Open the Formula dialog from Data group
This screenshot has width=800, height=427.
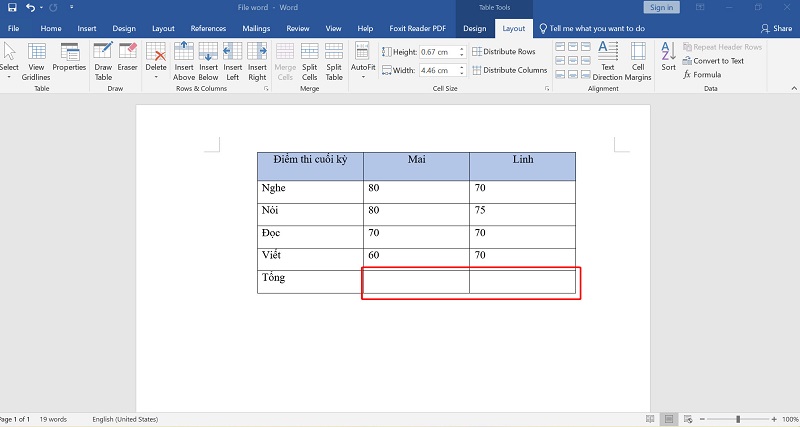(x=702, y=74)
